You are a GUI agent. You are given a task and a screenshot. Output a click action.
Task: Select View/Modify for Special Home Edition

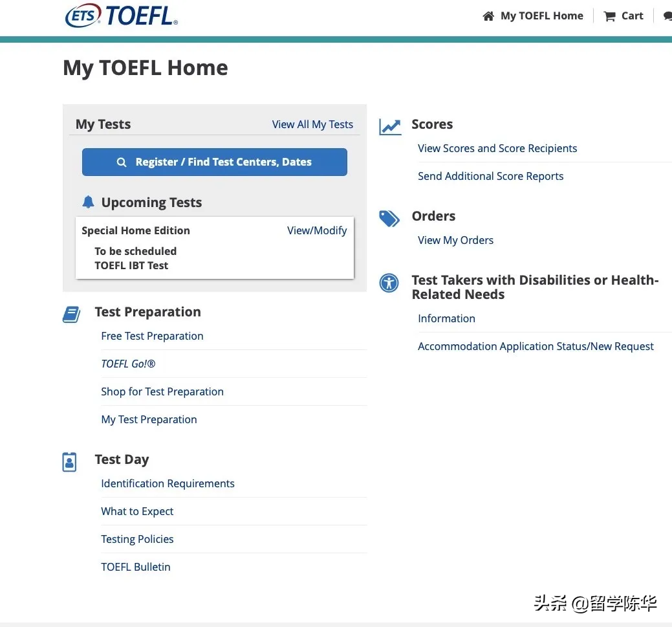(x=317, y=230)
